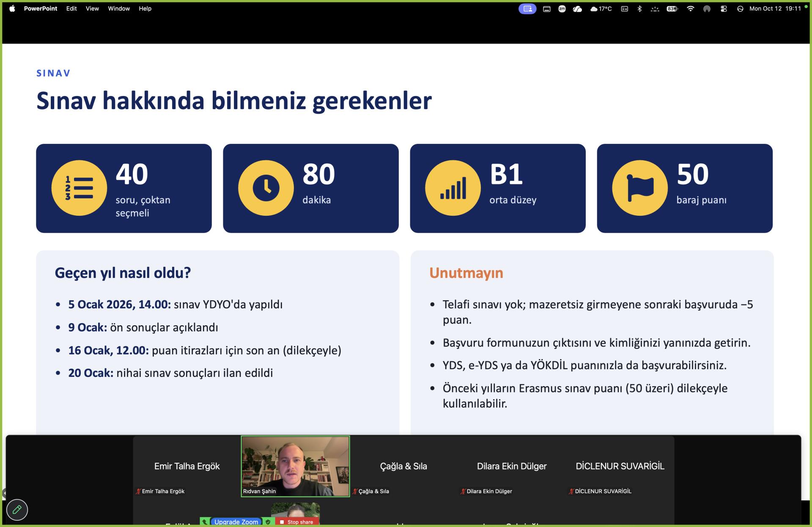The height and width of the screenshot is (527, 812).
Task: Click the green shield security icon
Action: [268, 522]
